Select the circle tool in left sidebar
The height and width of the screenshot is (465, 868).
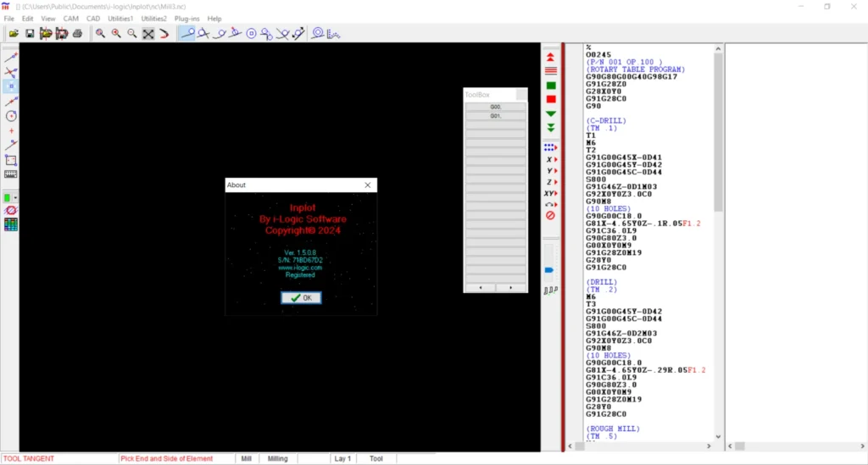click(x=10, y=115)
